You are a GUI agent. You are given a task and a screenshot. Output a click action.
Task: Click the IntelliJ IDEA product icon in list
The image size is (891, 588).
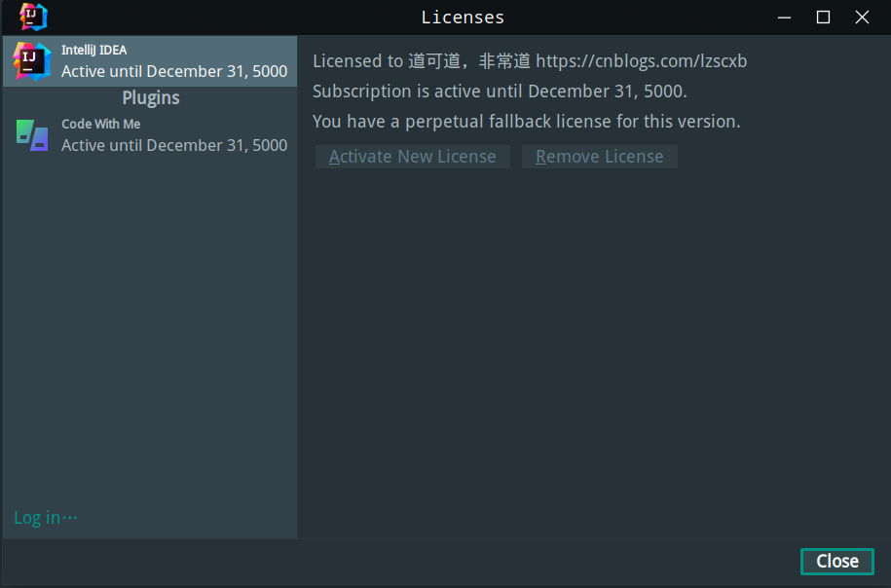tap(32, 60)
